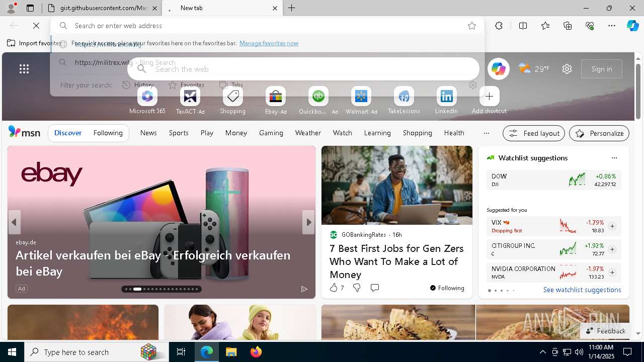Open the LinkedIn shortcut tile
Screen dimensions: 644x362
(x=446, y=101)
